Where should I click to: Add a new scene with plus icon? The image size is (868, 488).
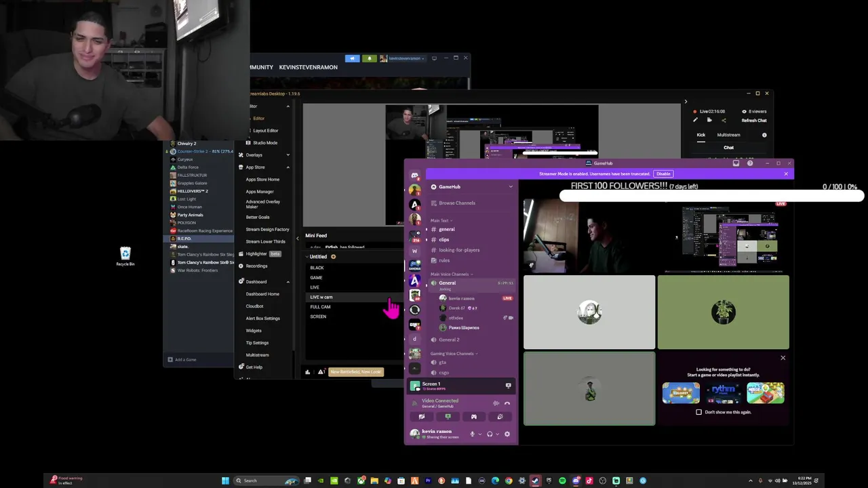click(x=333, y=257)
